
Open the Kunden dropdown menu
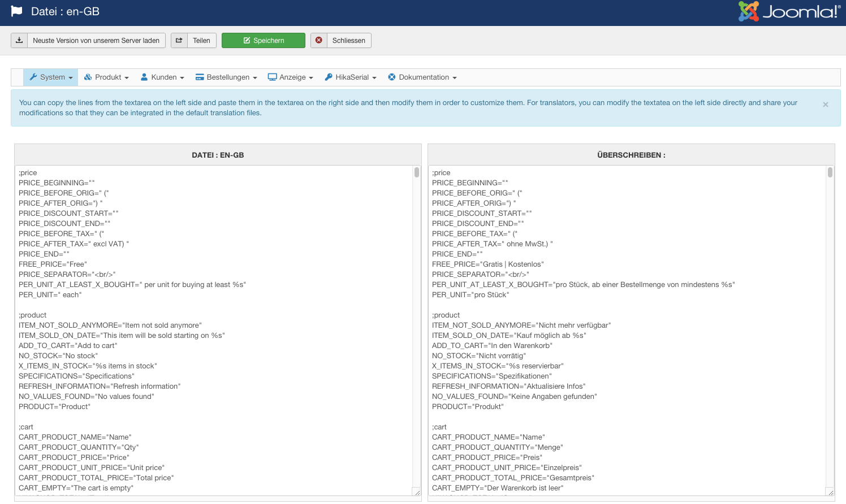[162, 77]
